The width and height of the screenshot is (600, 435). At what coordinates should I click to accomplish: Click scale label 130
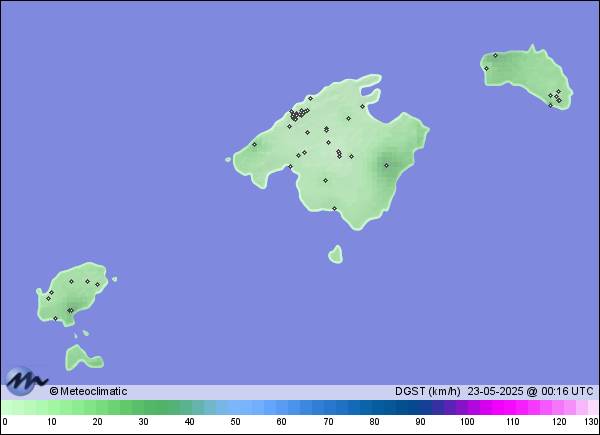coord(591,422)
